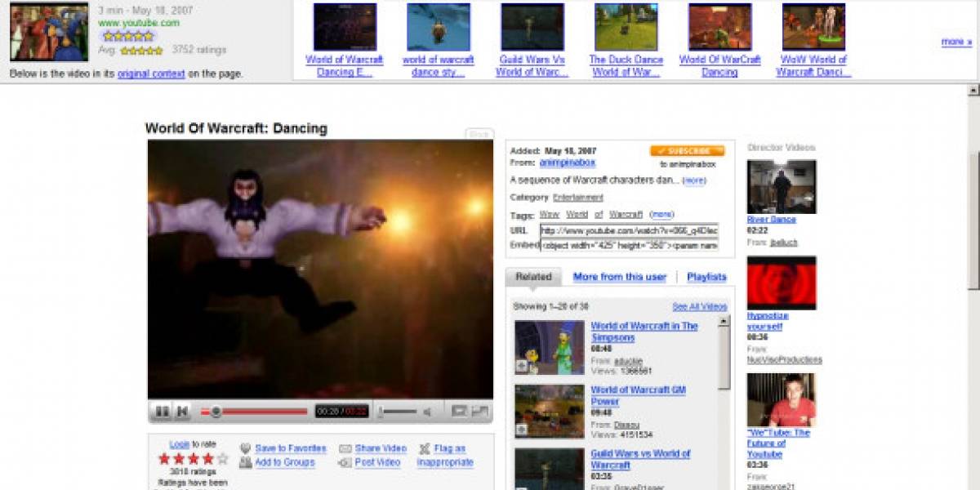This screenshot has height=490, width=980.
Task: Open the River Dance title link
Action: 772,220
